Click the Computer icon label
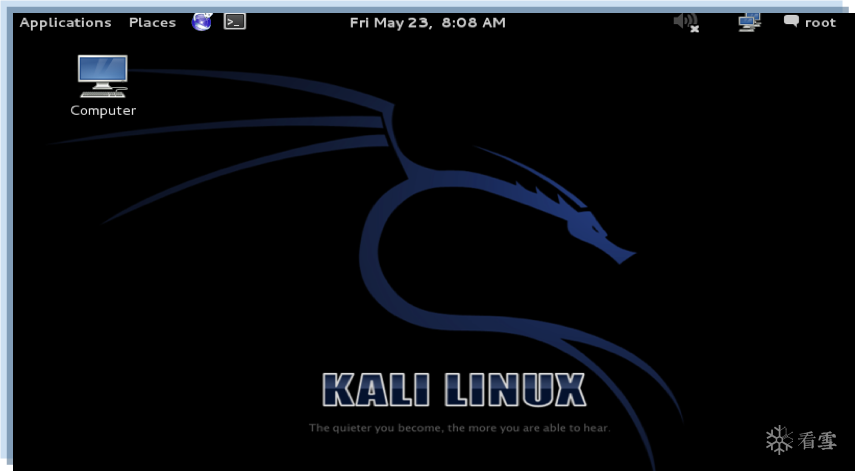The width and height of the screenshot is (855, 471). (103, 110)
